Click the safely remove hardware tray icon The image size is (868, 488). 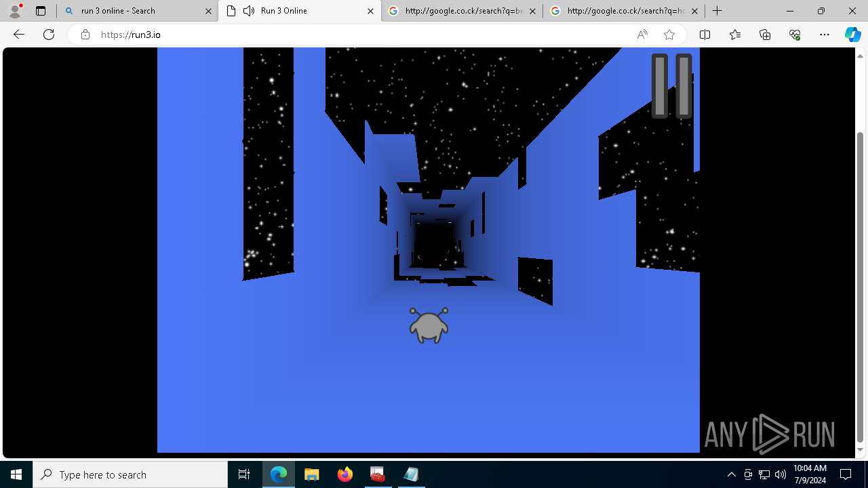click(x=748, y=474)
